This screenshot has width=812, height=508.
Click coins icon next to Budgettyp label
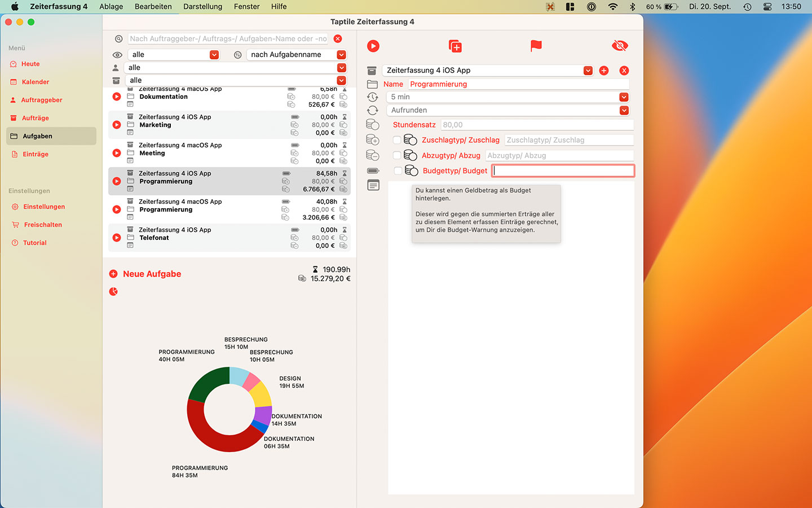coord(412,170)
